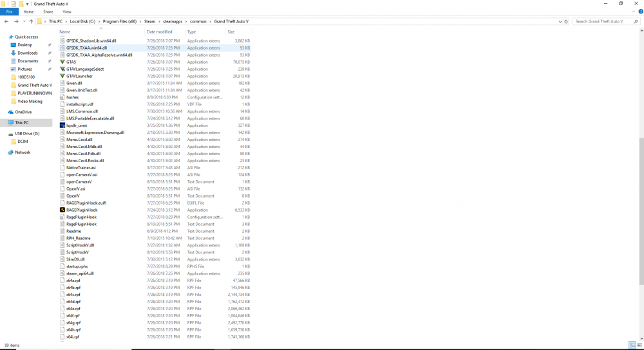Open the recent locations dropdown arrow

24,21
